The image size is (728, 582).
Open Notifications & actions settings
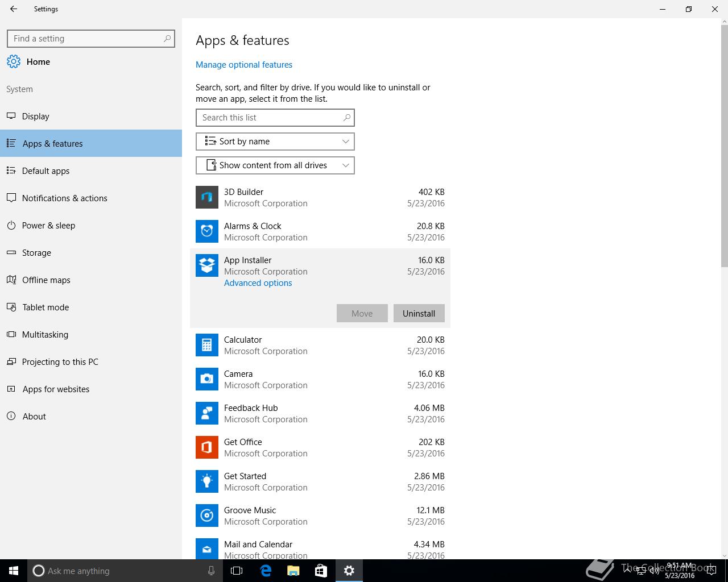pyautogui.click(x=91, y=198)
